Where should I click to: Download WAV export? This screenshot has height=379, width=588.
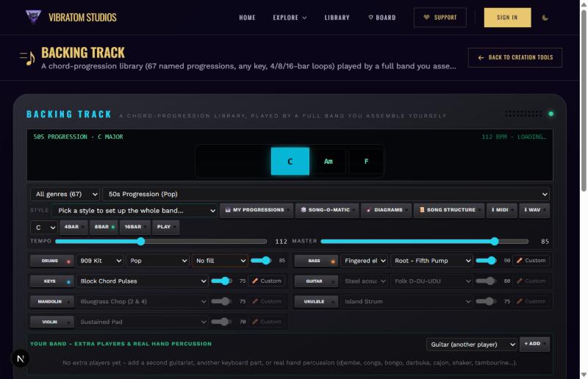534,210
